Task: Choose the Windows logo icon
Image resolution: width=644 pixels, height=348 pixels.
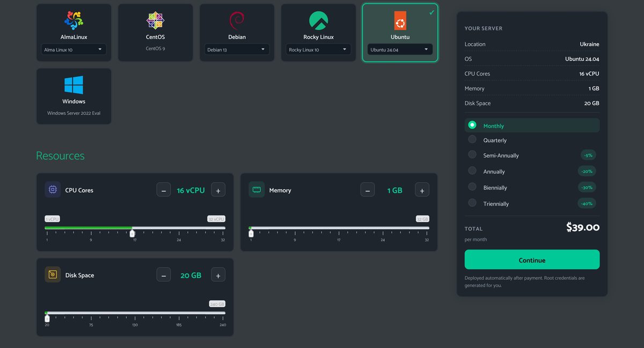Action: pyautogui.click(x=74, y=85)
